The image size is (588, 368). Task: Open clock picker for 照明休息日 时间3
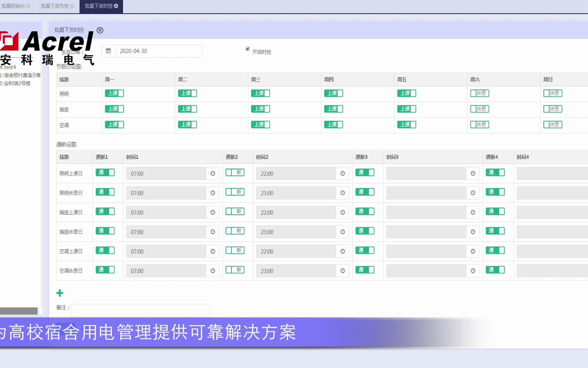pos(473,193)
